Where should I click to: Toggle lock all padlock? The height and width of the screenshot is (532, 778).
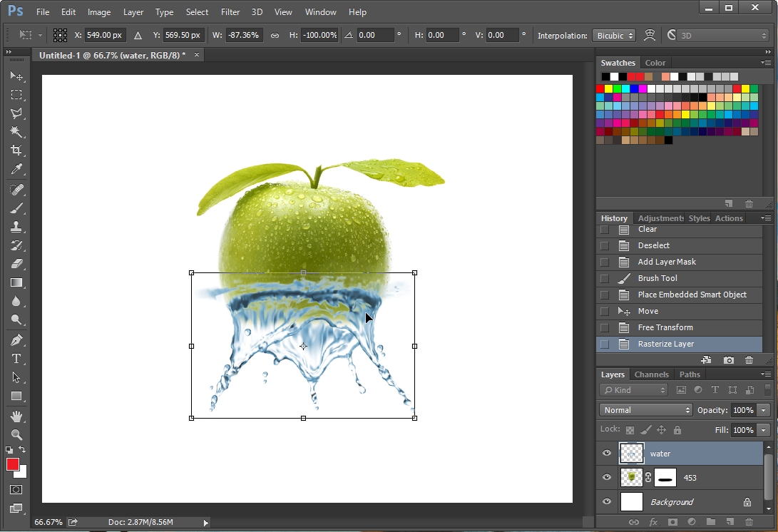click(x=677, y=430)
